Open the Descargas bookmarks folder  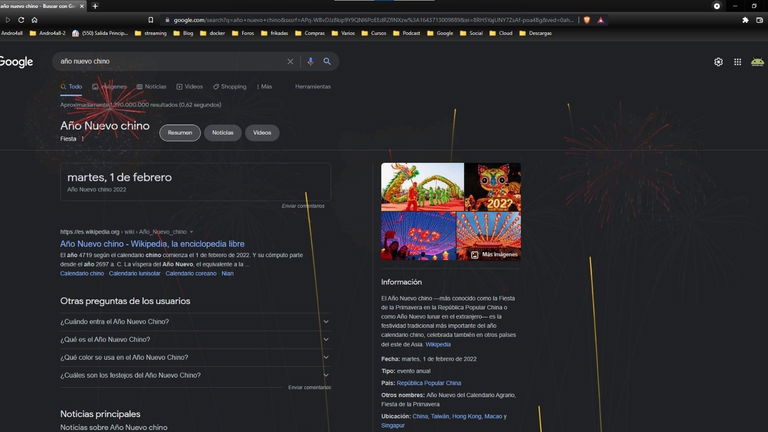[x=535, y=33]
